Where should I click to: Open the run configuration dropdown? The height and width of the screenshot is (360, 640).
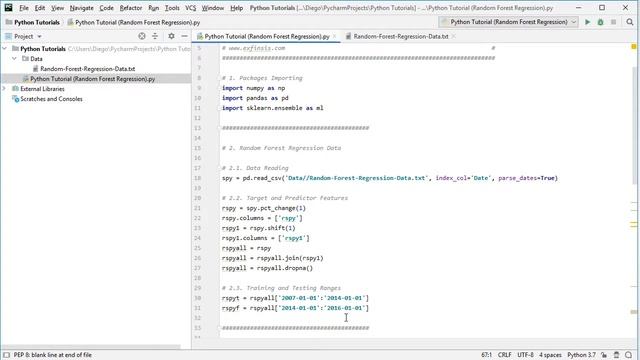click(508, 22)
